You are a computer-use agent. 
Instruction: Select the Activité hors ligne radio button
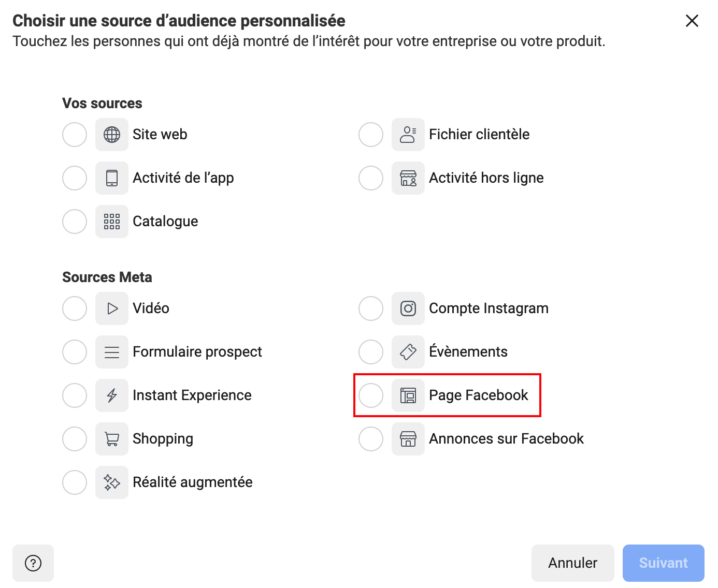point(371,178)
